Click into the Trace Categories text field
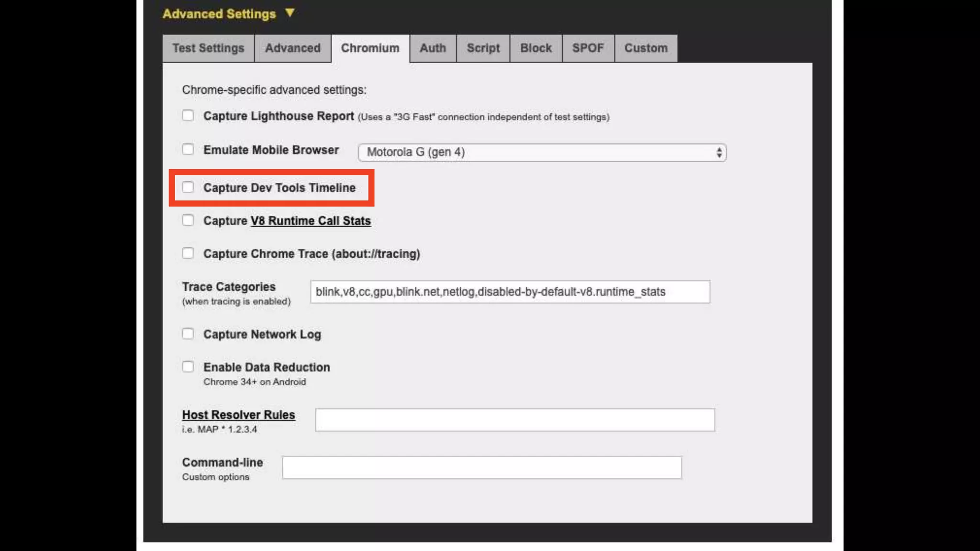Image resolution: width=980 pixels, height=551 pixels. click(x=510, y=292)
